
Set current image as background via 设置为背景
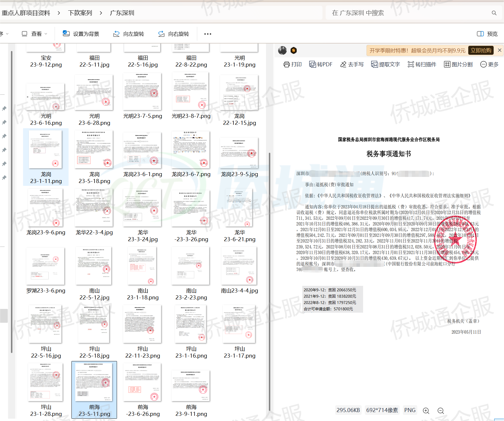pos(81,34)
